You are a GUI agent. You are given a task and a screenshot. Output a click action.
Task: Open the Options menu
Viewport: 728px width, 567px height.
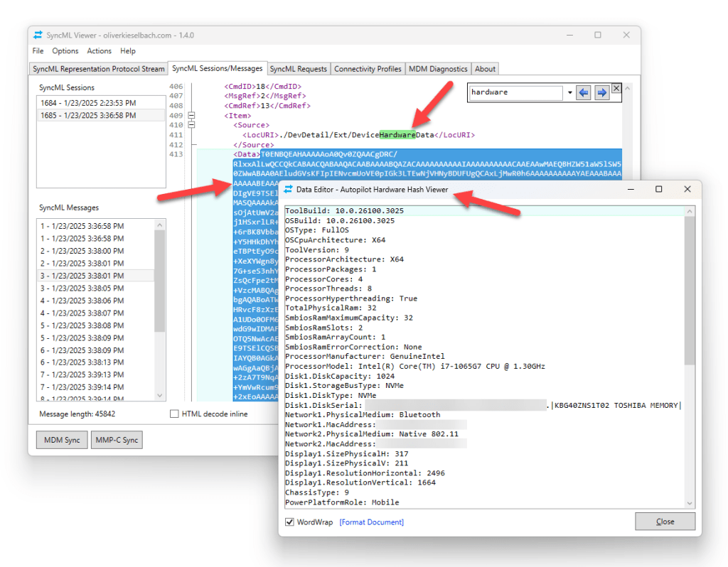[x=65, y=50]
